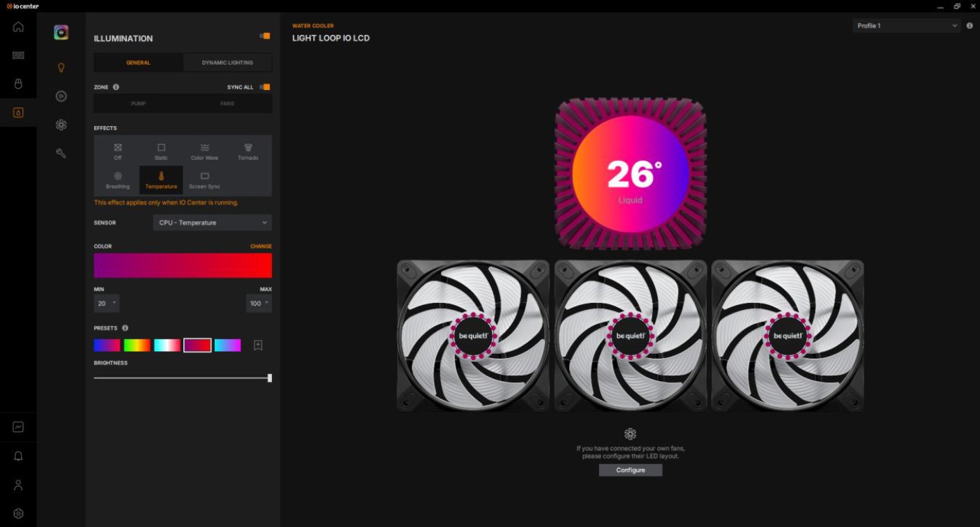Click the temperature color gradient bar

[x=183, y=265]
